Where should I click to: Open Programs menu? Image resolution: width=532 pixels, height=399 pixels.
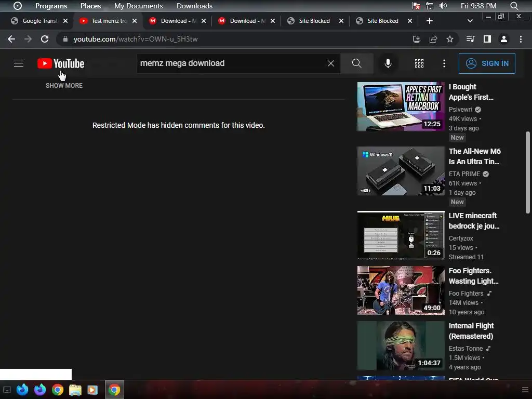(x=51, y=6)
